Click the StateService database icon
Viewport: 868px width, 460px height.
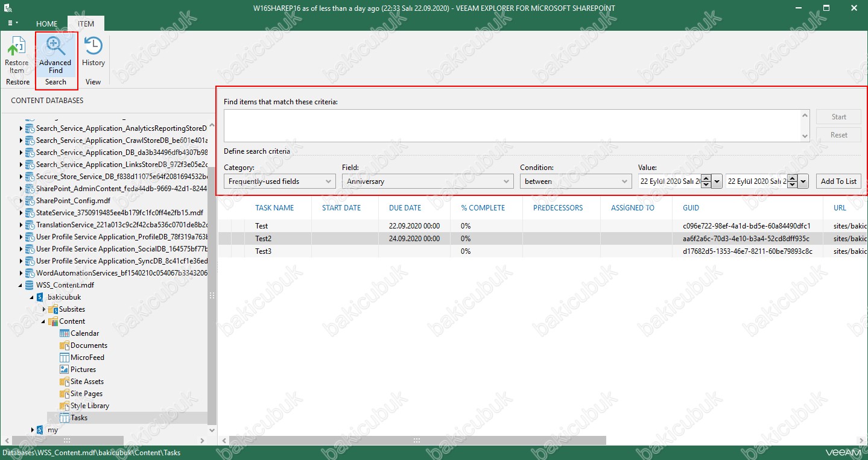click(30, 213)
